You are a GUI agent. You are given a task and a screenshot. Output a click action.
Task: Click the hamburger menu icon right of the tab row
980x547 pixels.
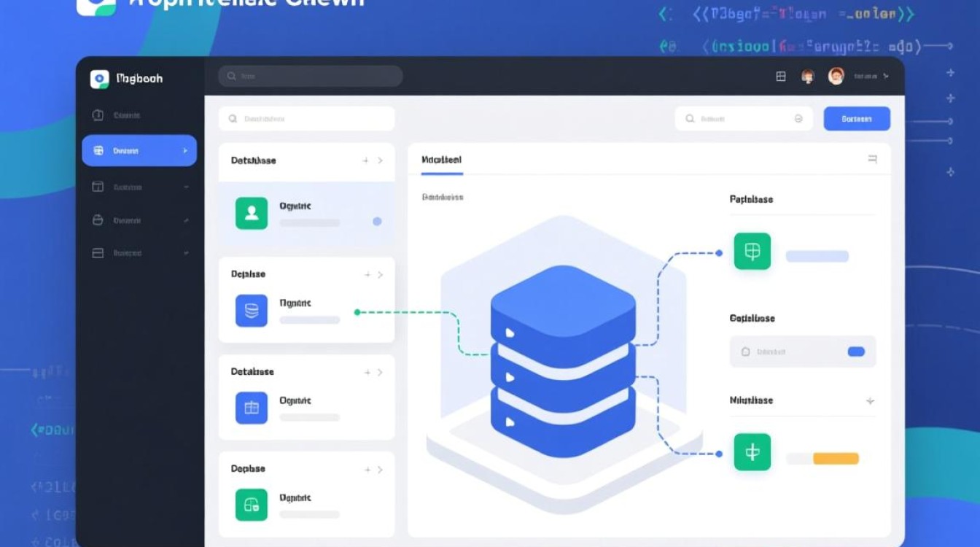click(x=872, y=159)
